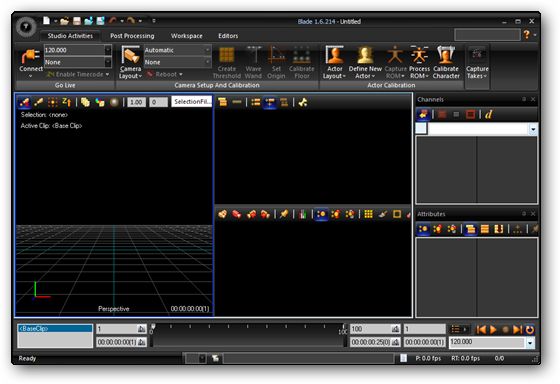
Task: Click the yellow grid icon in lower toolbar
Action: pyautogui.click(x=368, y=214)
